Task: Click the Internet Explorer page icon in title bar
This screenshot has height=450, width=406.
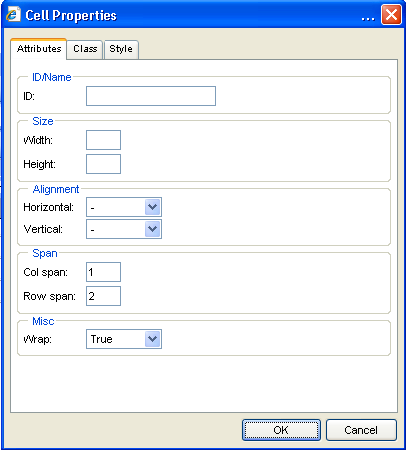Action: [x=13, y=15]
